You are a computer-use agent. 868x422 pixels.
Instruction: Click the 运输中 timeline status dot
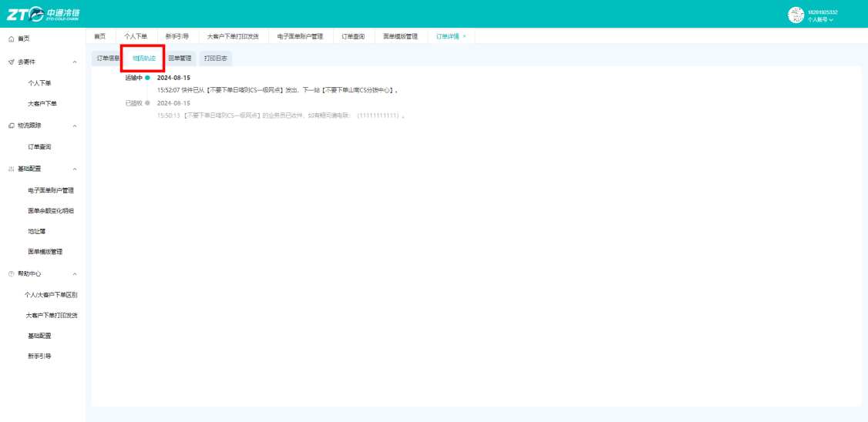[x=147, y=78]
